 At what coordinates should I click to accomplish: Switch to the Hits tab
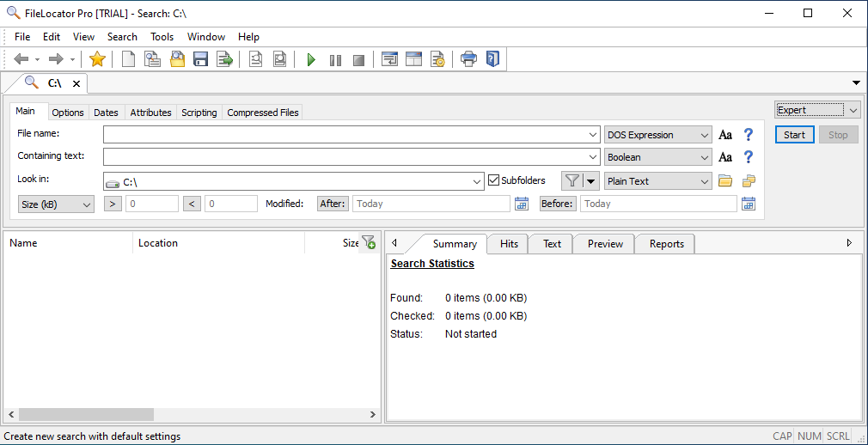tap(510, 243)
